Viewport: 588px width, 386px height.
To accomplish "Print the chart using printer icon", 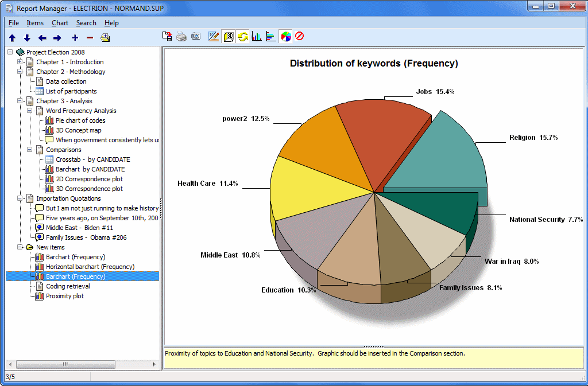I will tap(181, 37).
